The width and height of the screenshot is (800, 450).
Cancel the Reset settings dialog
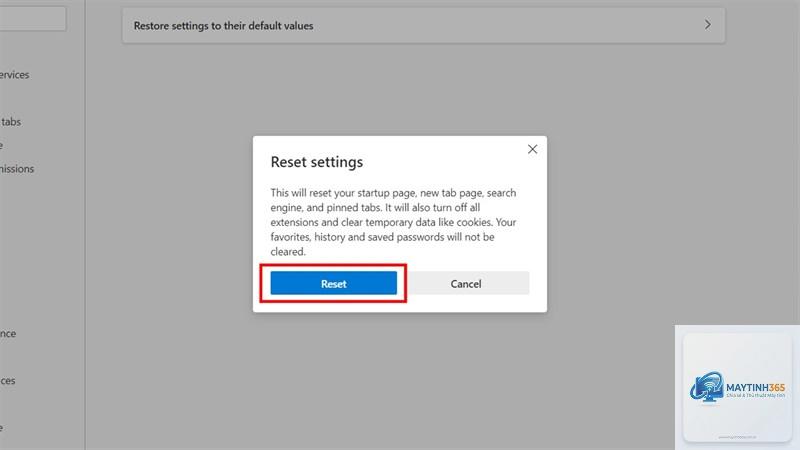(466, 283)
